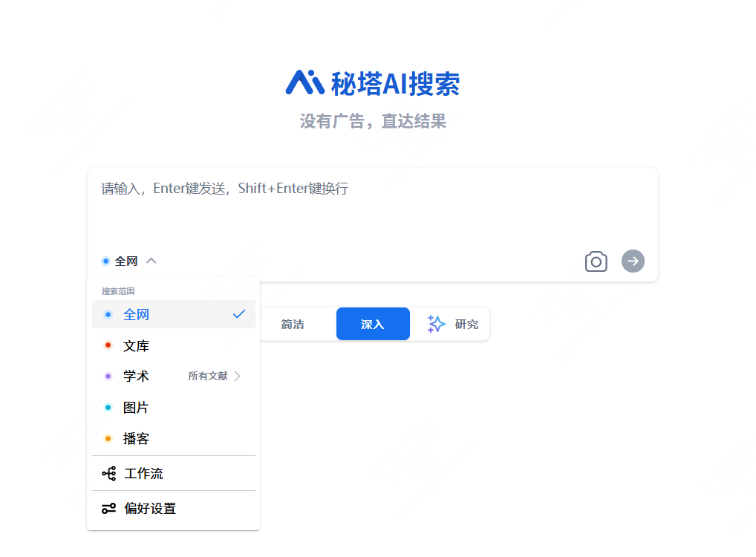Screen dimensions: 756x557
Task: Open 偏好设置 preferences
Action: pos(174,508)
